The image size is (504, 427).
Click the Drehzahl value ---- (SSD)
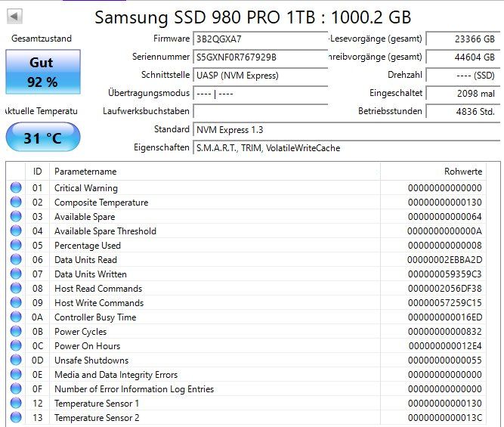click(x=463, y=76)
